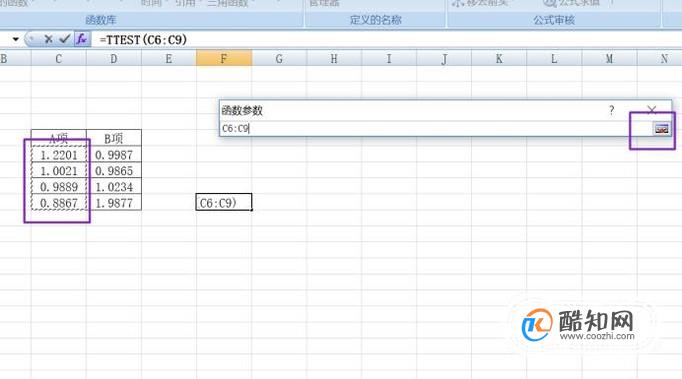682x379 pixels.
Task: Click the help question mark in 函数参数 dialog
Action: coord(612,110)
